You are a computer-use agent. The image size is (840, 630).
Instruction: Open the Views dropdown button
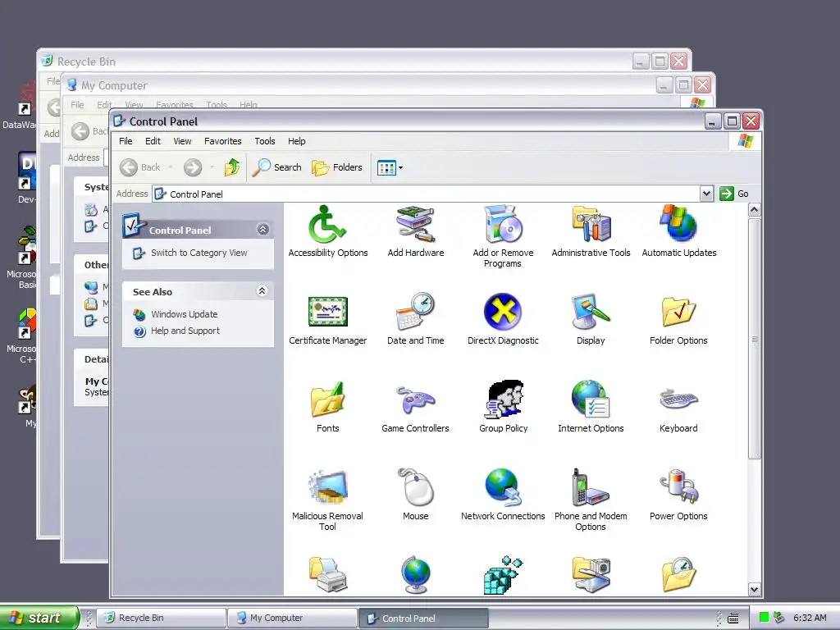coord(390,167)
